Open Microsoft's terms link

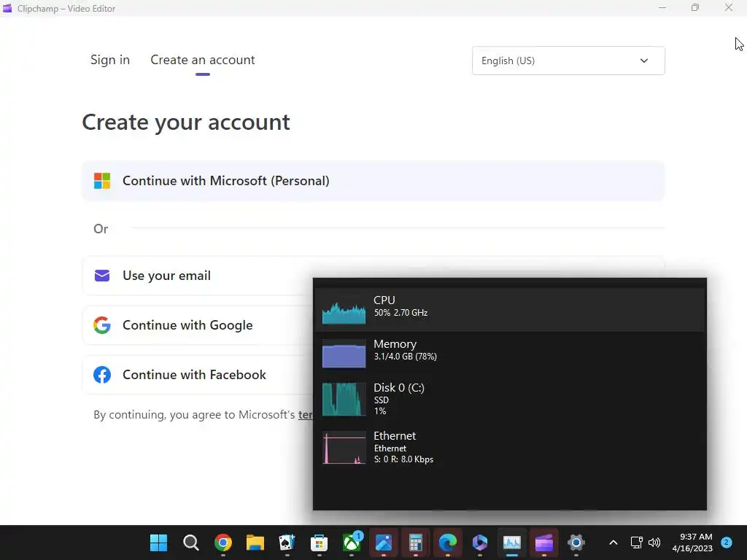(x=306, y=415)
